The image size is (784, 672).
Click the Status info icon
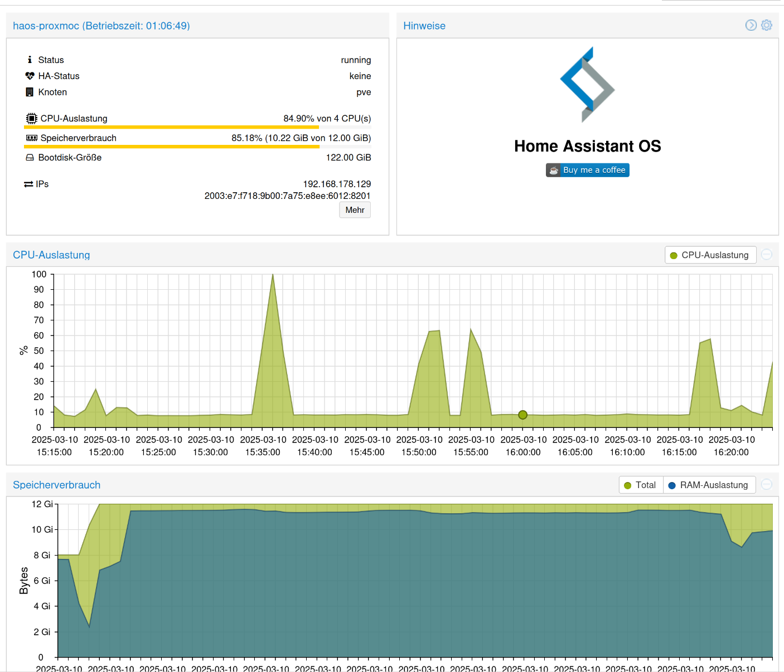click(x=30, y=60)
